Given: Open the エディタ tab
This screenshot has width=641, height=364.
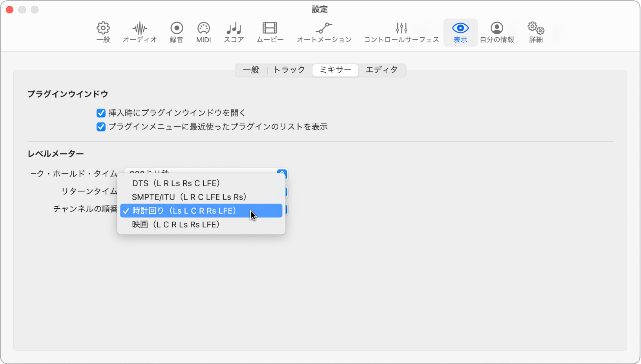Looking at the screenshot, I should [x=382, y=70].
